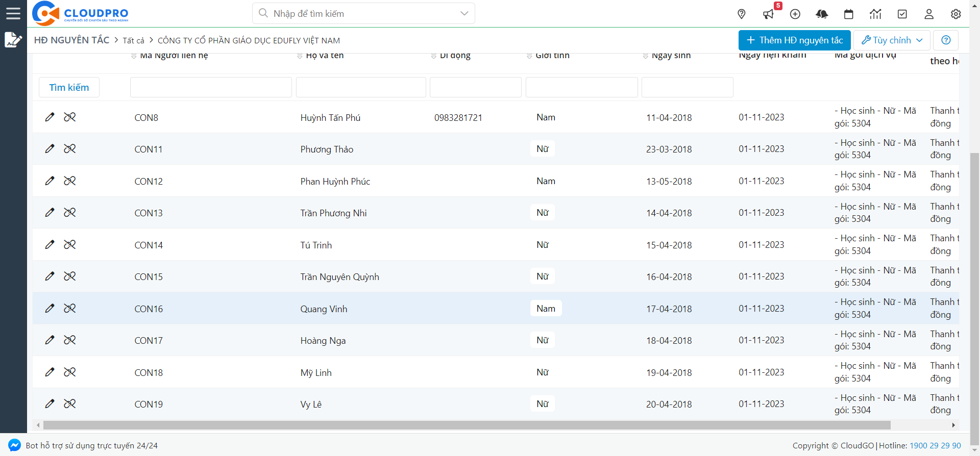The height and width of the screenshot is (456, 980).
Task: Open the calendar icon
Action: pos(849,14)
